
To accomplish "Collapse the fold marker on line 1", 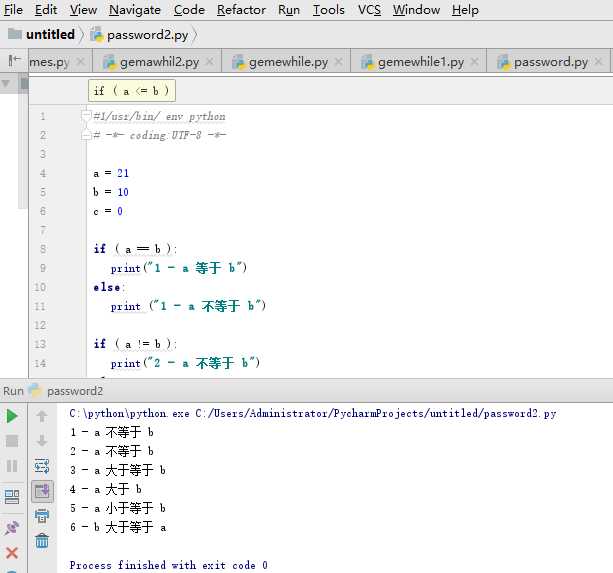I will click(x=86, y=115).
